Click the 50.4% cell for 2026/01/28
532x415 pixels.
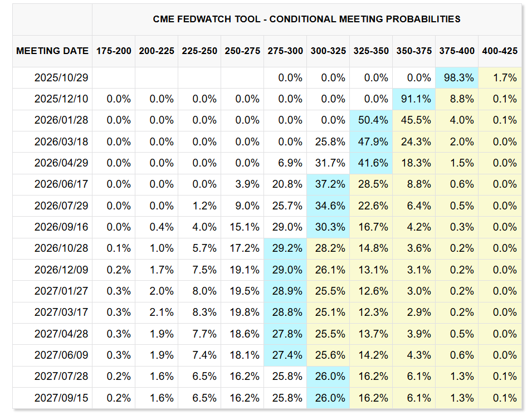(371, 120)
